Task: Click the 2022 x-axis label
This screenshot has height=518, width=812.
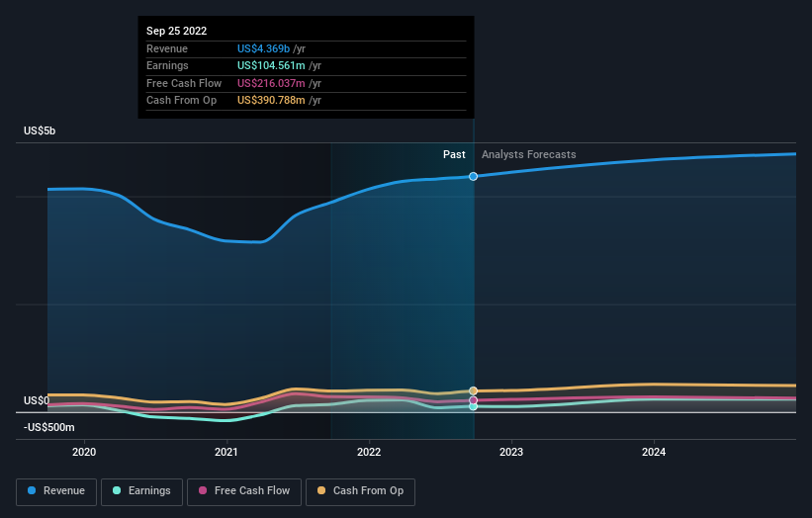Action: point(369,452)
